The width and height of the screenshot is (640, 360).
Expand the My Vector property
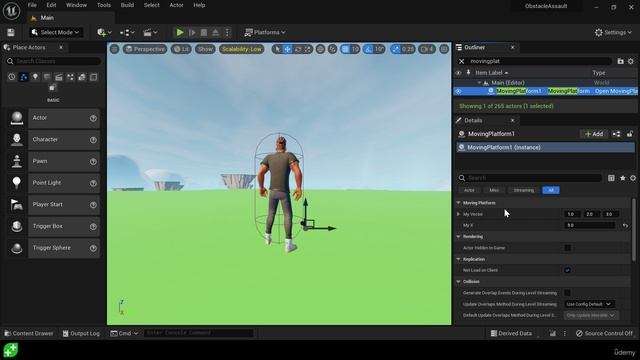[458, 214]
